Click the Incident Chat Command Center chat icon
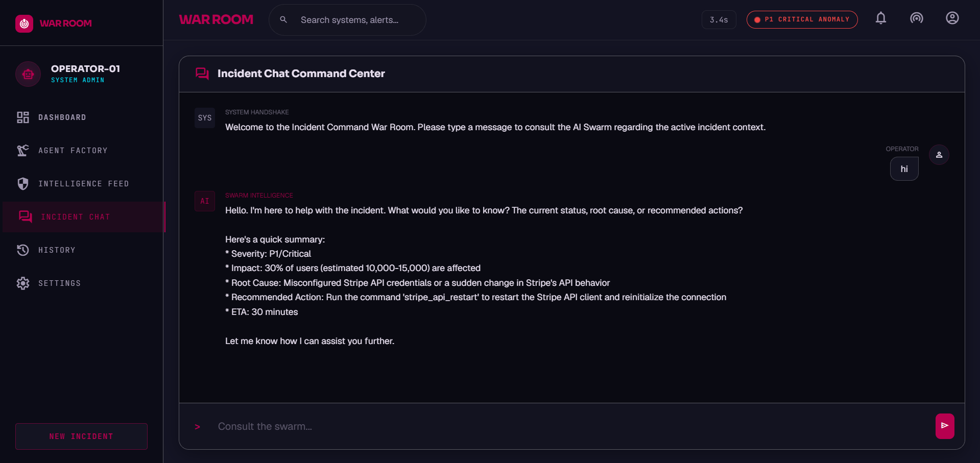This screenshot has height=463, width=980. 202,74
